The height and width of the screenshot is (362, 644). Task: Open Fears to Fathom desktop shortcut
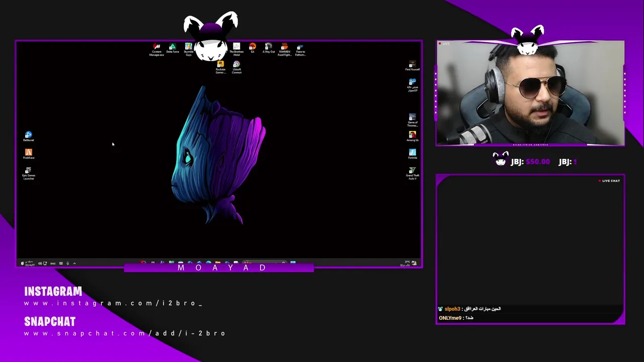(300, 50)
